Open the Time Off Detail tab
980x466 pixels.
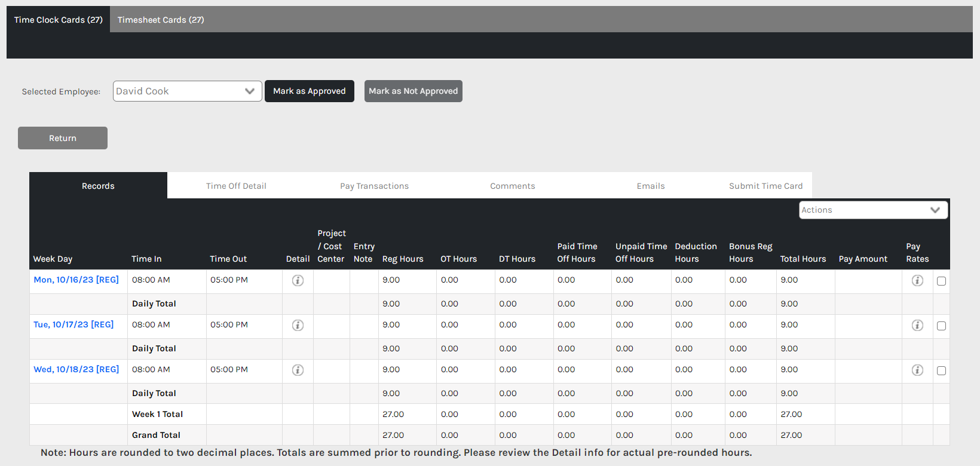(236, 186)
